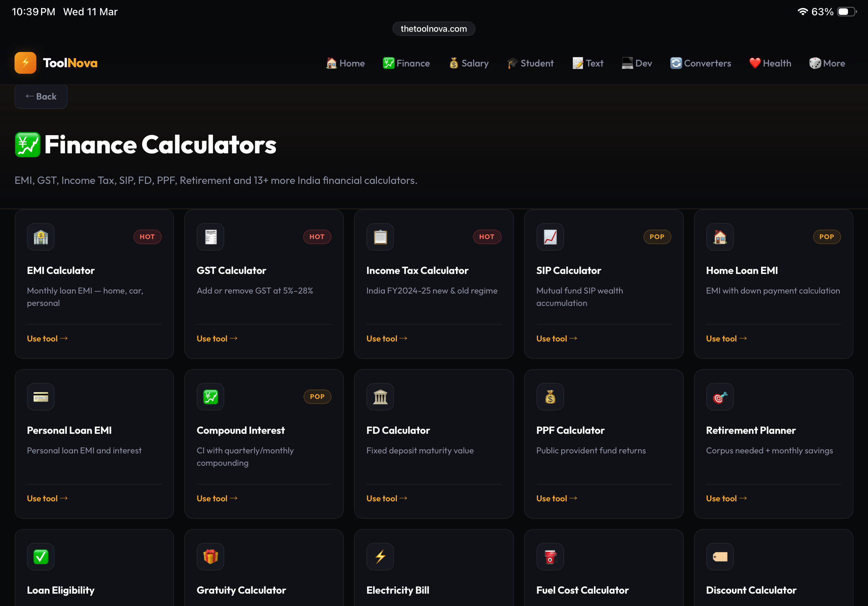Open the Health category

point(770,63)
